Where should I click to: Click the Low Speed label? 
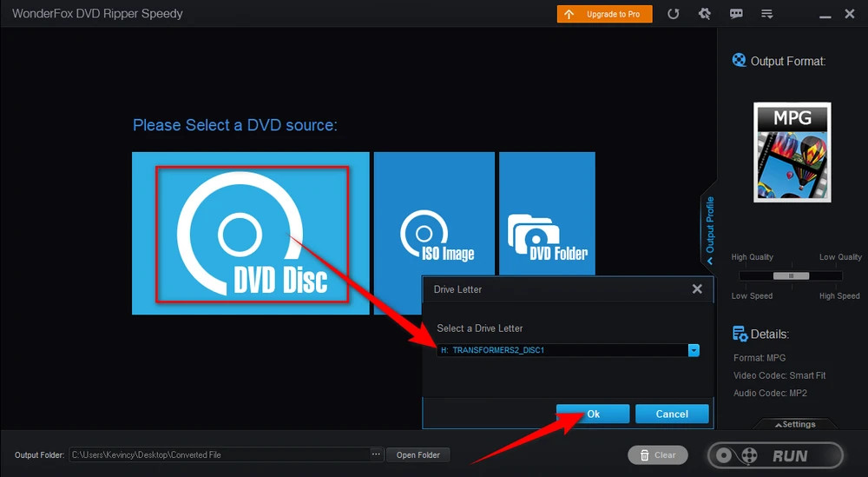[x=752, y=295]
